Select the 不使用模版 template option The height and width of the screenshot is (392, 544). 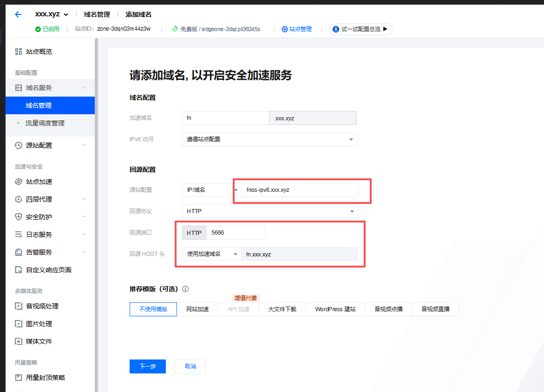pos(153,309)
